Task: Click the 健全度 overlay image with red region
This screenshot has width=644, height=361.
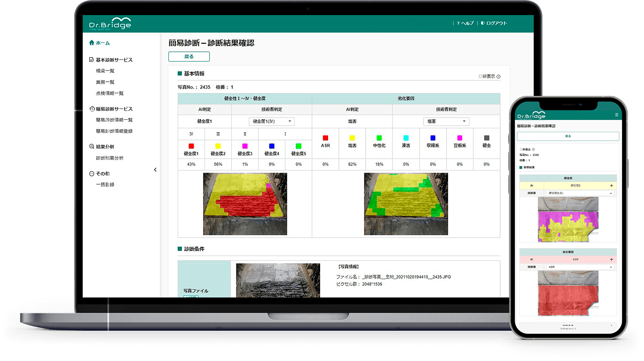Action: [245, 204]
